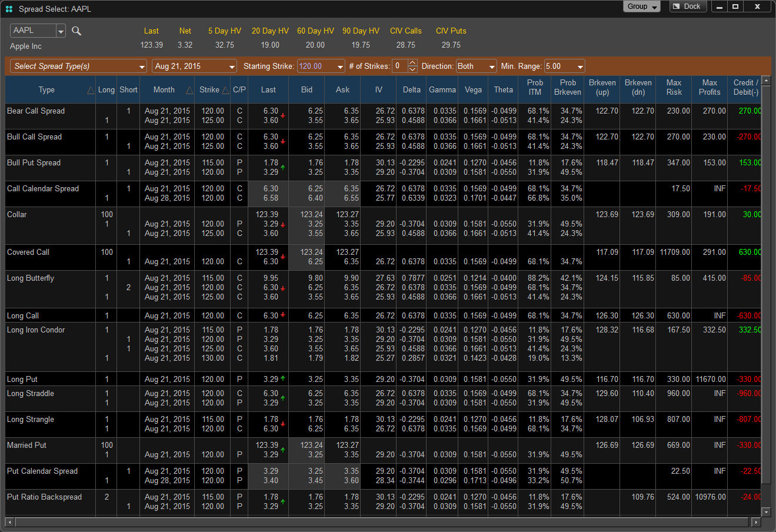Click the Max Risk 11709.00 cell
Viewport: 776px width, 532px height.
[x=675, y=252]
